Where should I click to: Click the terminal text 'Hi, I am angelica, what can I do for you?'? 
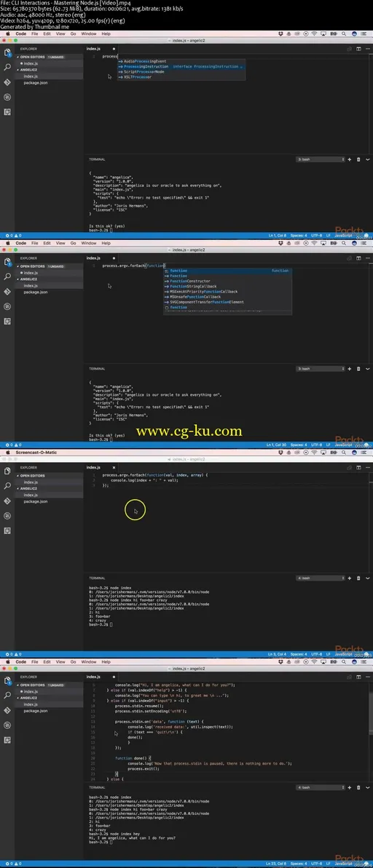point(133,838)
